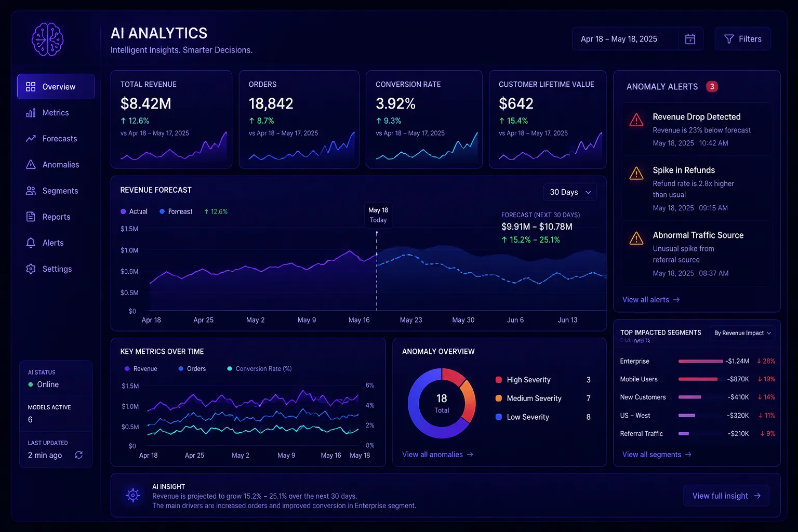Screen dimensions: 798x532
Task: Follow the View all anomalies link
Action: pyautogui.click(x=437, y=455)
